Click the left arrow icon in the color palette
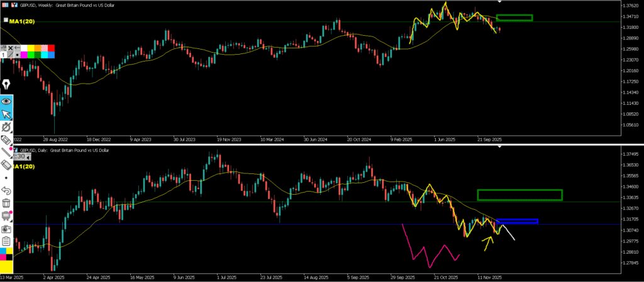The image size is (644, 282). click(17, 48)
